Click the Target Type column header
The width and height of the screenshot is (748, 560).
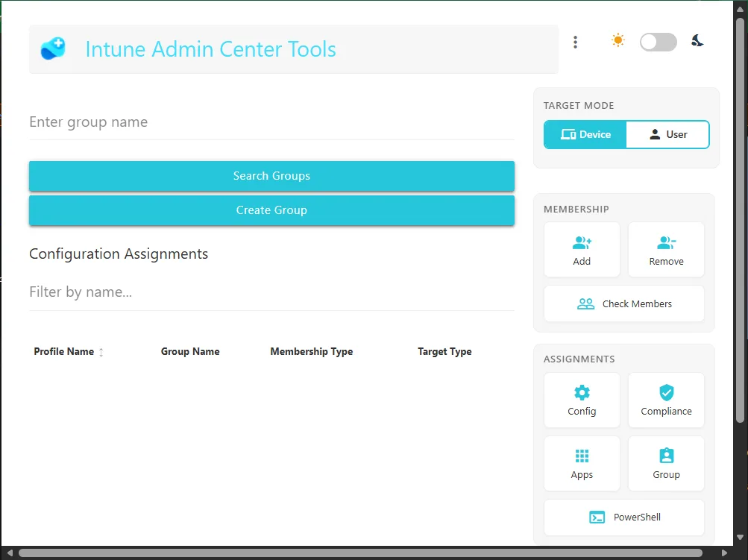[444, 351]
